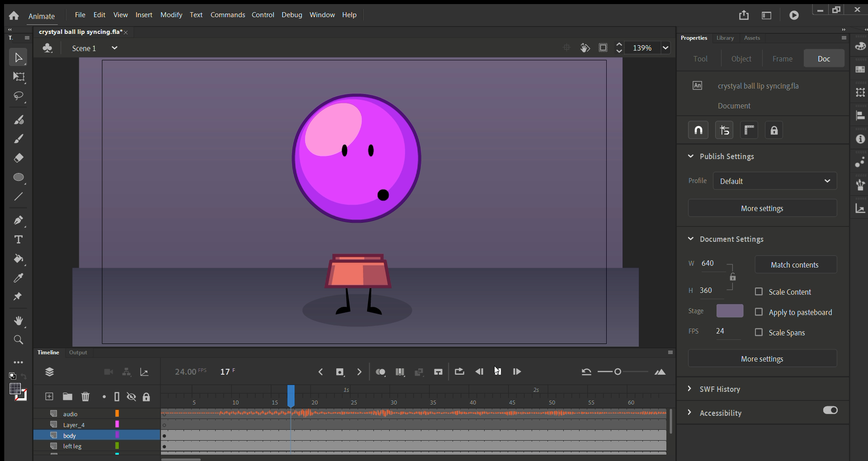Click the New Folder icon in timeline

(x=67, y=397)
